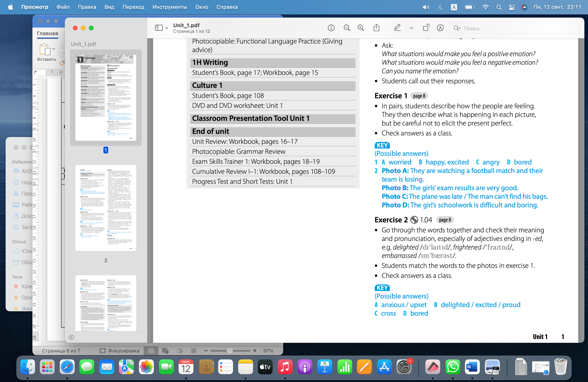The height and width of the screenshot is (382, 588).
Task: Expand the Paste options arrow in Word
Action: pyautogui.click(x=54, y=49)
